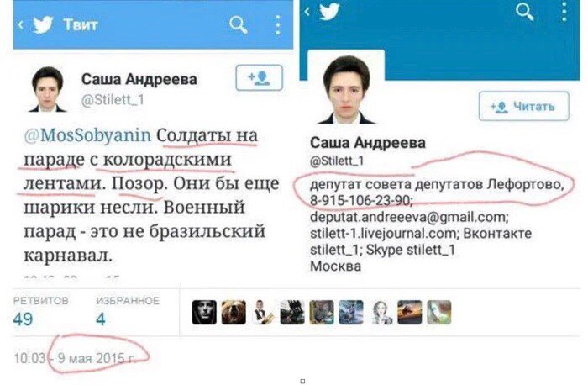This screenshot has height=385, width=588.
Task: Open the large profile photo of Саша Андреева
Action: pos(346,90)
